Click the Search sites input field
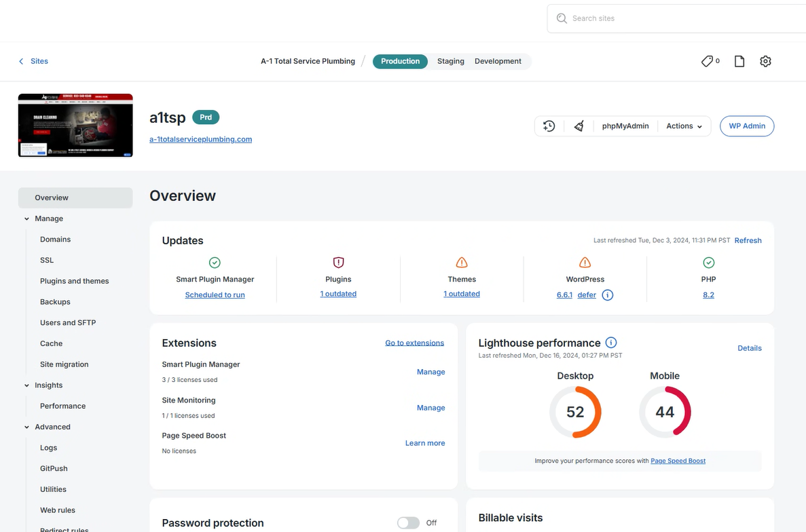 coord(679,18)
